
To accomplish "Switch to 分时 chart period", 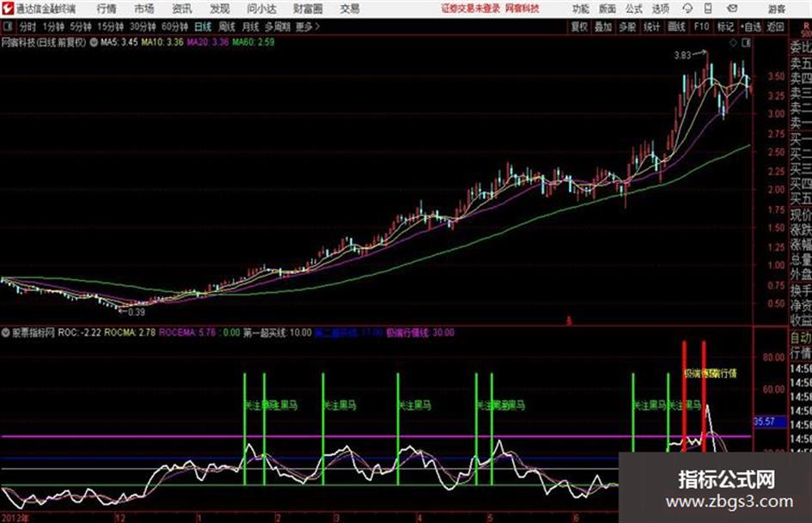I will [x=27, y=27].
